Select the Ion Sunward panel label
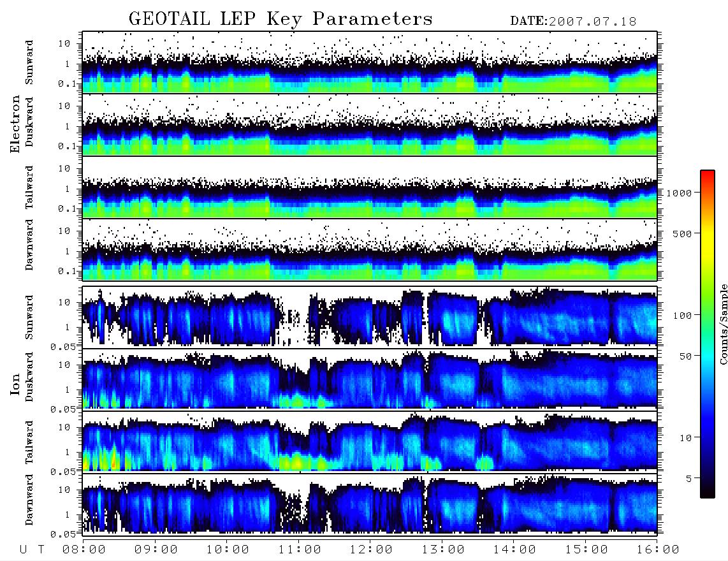728x561 pixels. [x=29, y=317]
